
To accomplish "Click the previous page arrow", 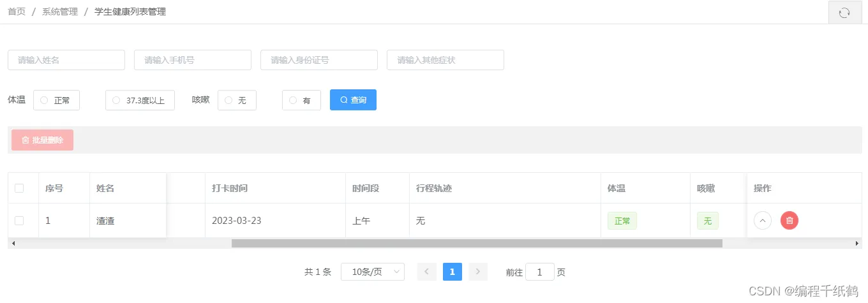I will [x=426, y=272].
